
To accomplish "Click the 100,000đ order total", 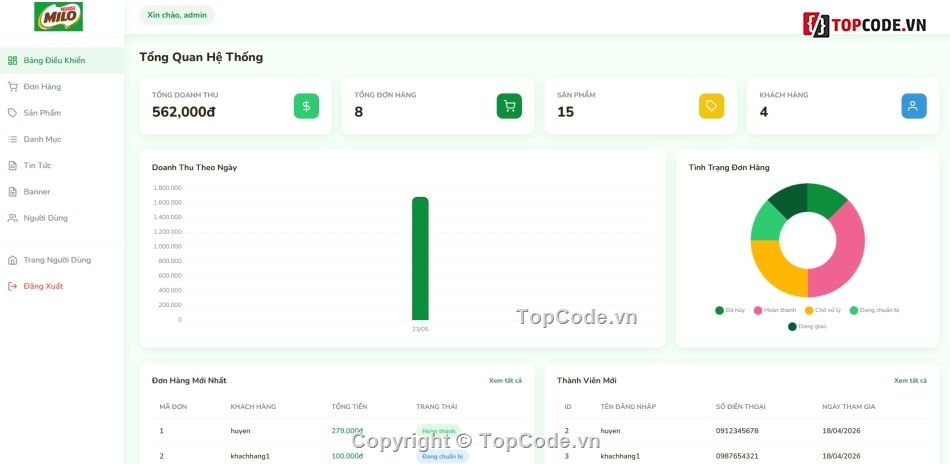I will pyautogui.click(x=347, y=456).
